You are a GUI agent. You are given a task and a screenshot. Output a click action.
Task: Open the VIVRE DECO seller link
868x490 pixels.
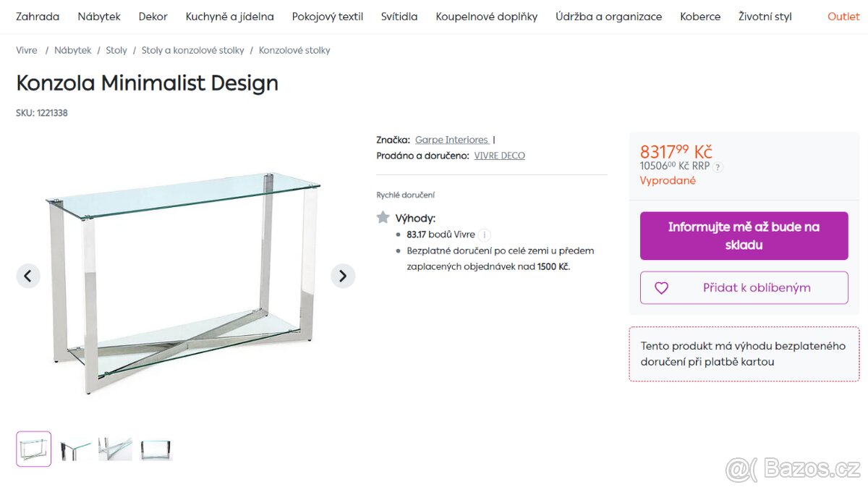click(x=499, y=156)
